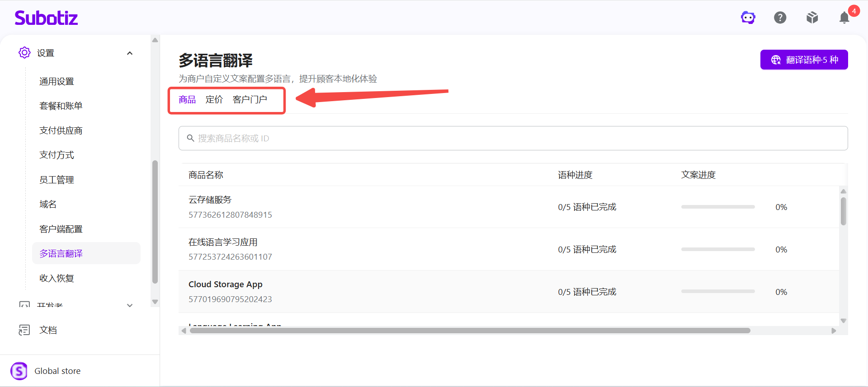Click the 翻译语种·5 种 button
This screenshot has width=868, height=387.
[x=804, y=60]
